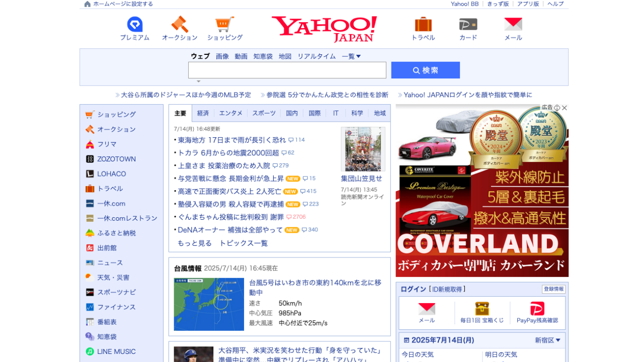Open the search history dropdown arrow
The height and width of the screenshot is (362, 644).
click(x=198, y=80)
